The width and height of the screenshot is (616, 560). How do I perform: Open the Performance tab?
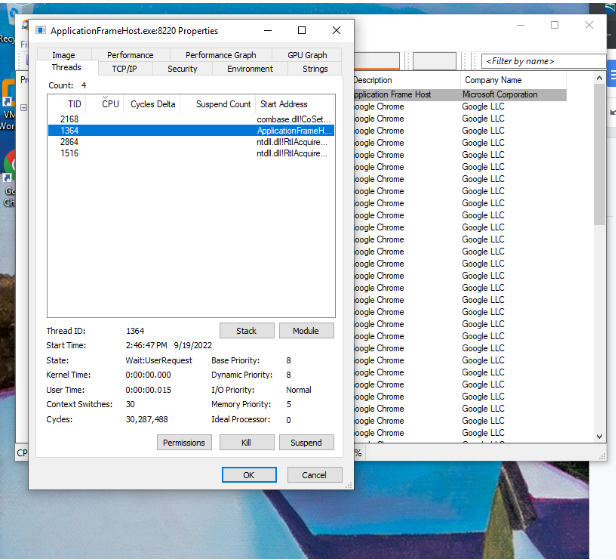130,55
